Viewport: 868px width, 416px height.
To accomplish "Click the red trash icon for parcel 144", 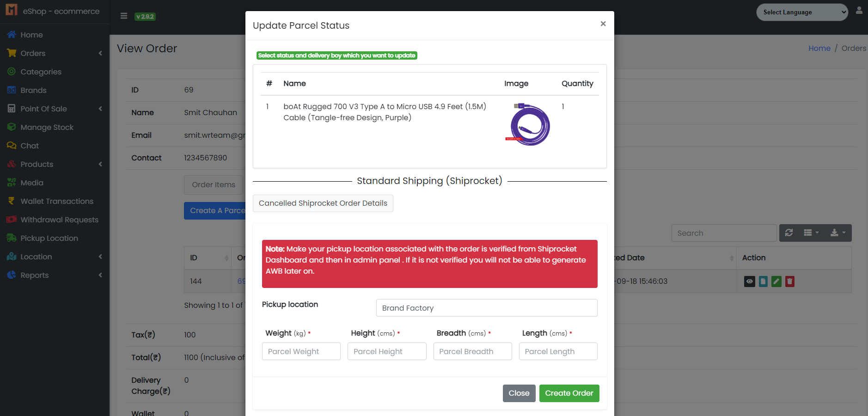I will pyautogui.click(x=790, y=281).
